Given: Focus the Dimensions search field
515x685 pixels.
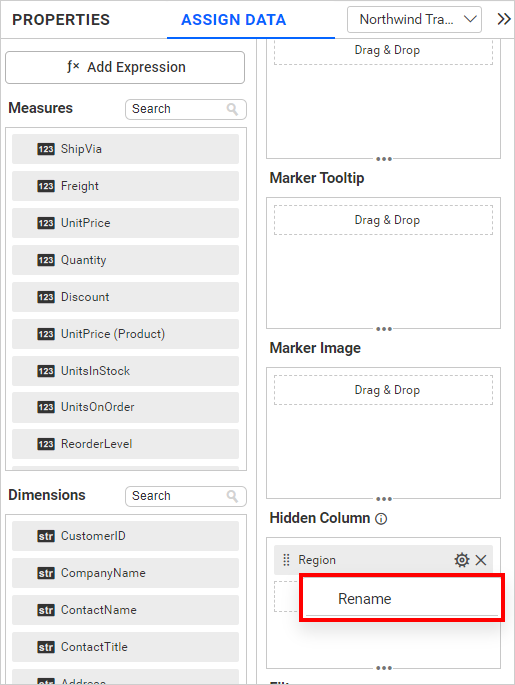Looking at the screenshot, I should coord(186,496).
